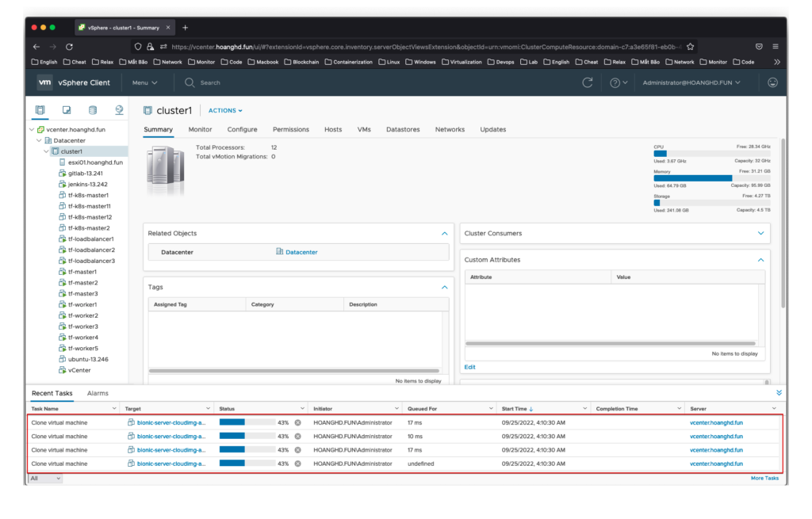The image size is (812, 519).
Task: Switch to the Hosts tab
Action: point(333,129)
